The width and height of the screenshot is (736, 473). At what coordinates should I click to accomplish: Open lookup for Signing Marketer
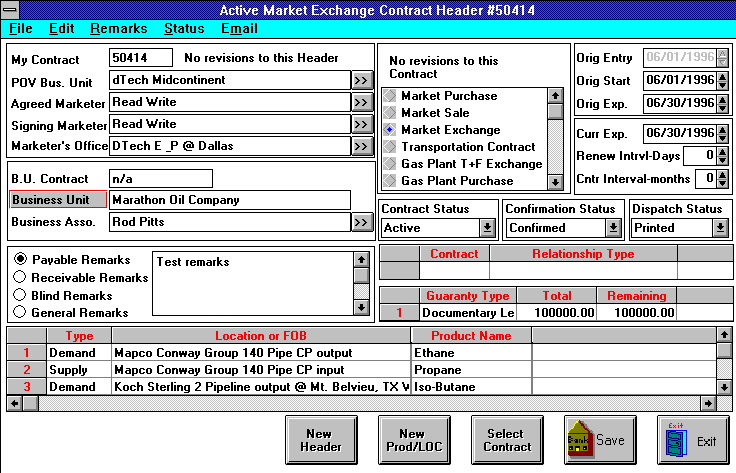click(x=362, y=124)
